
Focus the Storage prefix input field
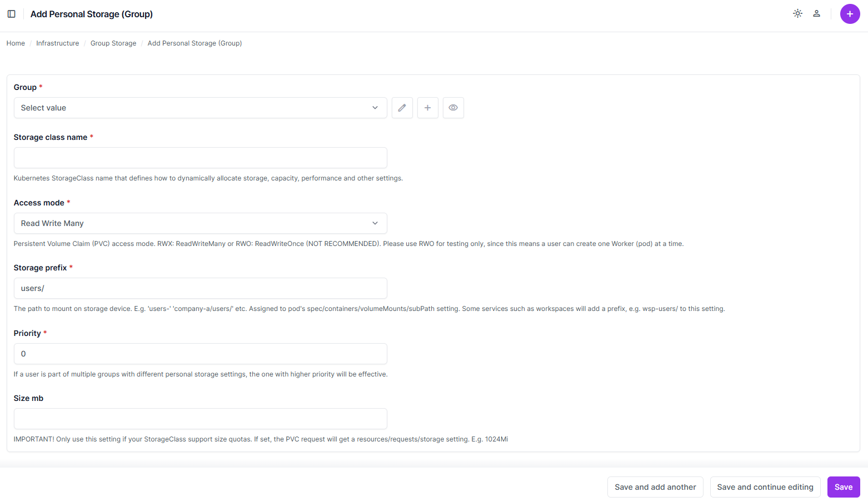pyautogui.click(x=200, y=288)
